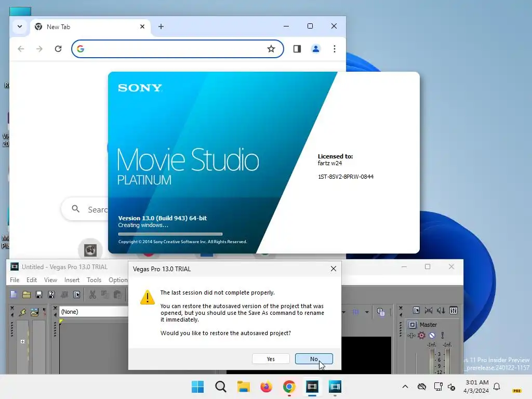
Task: Open the red gear automation settings icon
Action: coord(421,336)
